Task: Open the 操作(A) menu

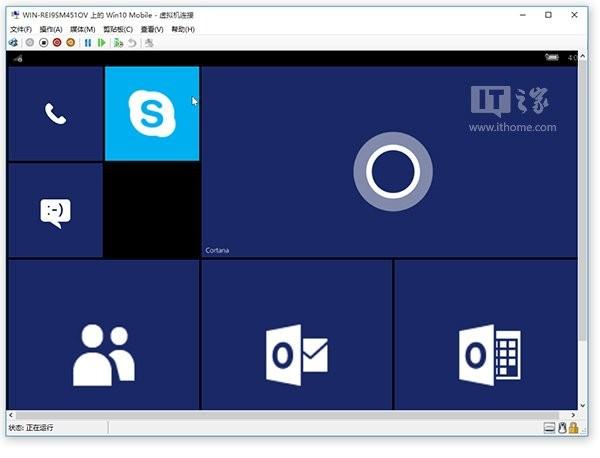Action: pos(51,29)
